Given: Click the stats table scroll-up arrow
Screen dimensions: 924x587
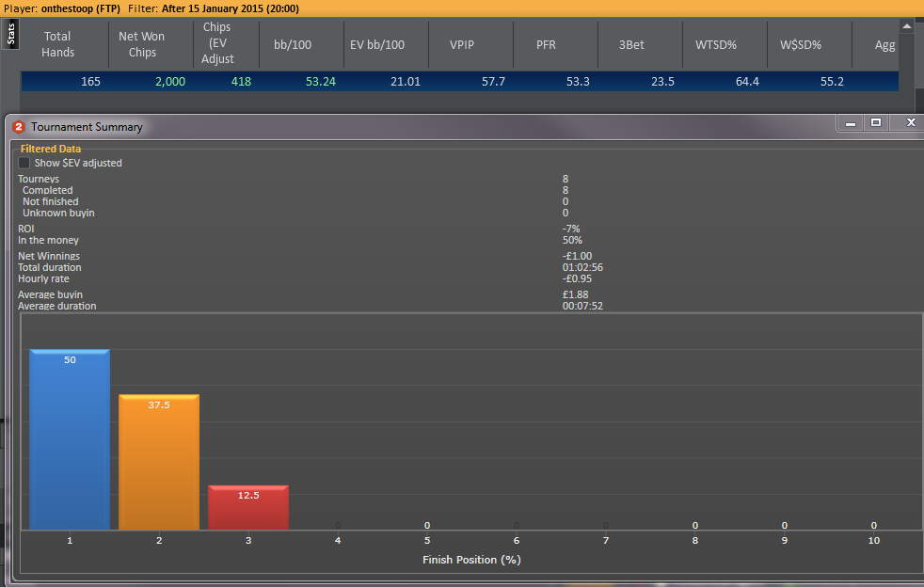Looking at the screenshot, I should point(907,25).
